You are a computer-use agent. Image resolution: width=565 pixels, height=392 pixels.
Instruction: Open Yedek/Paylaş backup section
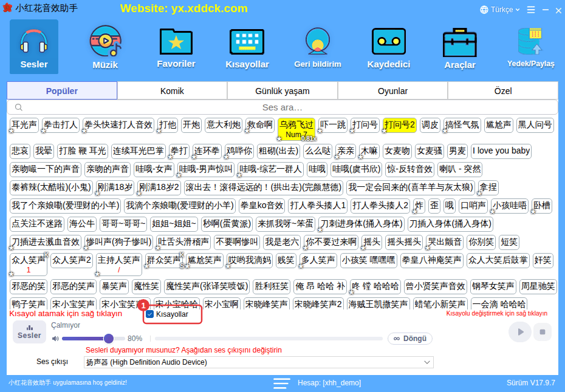(x=531, y=47)
